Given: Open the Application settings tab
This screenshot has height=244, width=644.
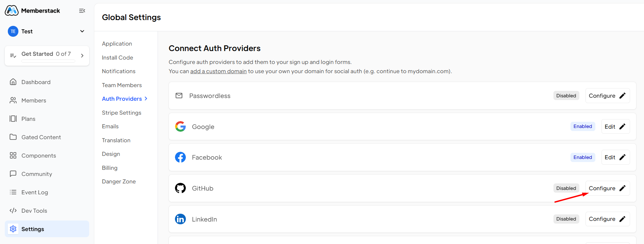Looking at the screenshot, I should coord(117,44).
